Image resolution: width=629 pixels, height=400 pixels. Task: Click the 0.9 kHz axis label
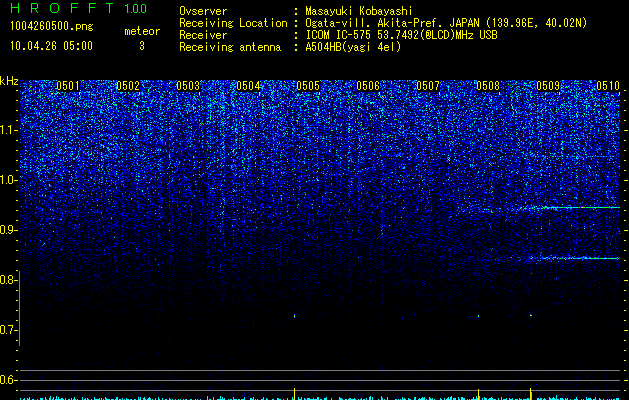click(7, 230)
